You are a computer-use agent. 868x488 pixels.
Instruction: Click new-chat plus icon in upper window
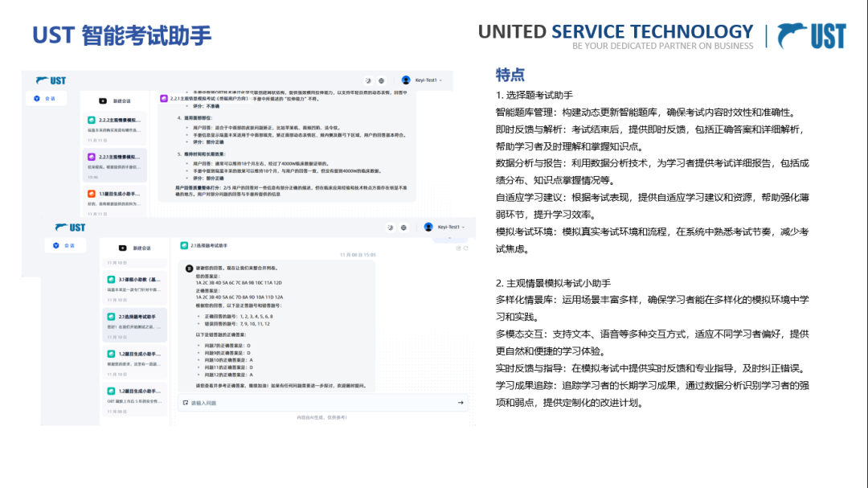pyautogui.click(x=103, y=100)
